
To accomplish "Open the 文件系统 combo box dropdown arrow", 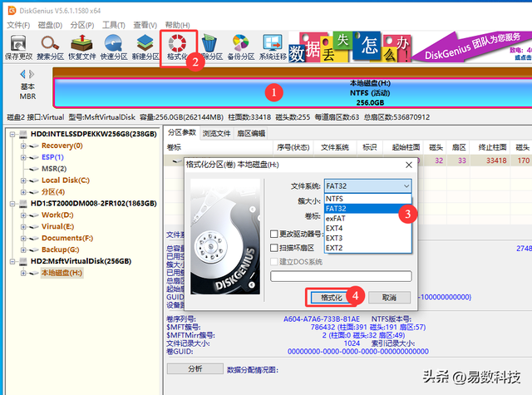I will 406,186.
